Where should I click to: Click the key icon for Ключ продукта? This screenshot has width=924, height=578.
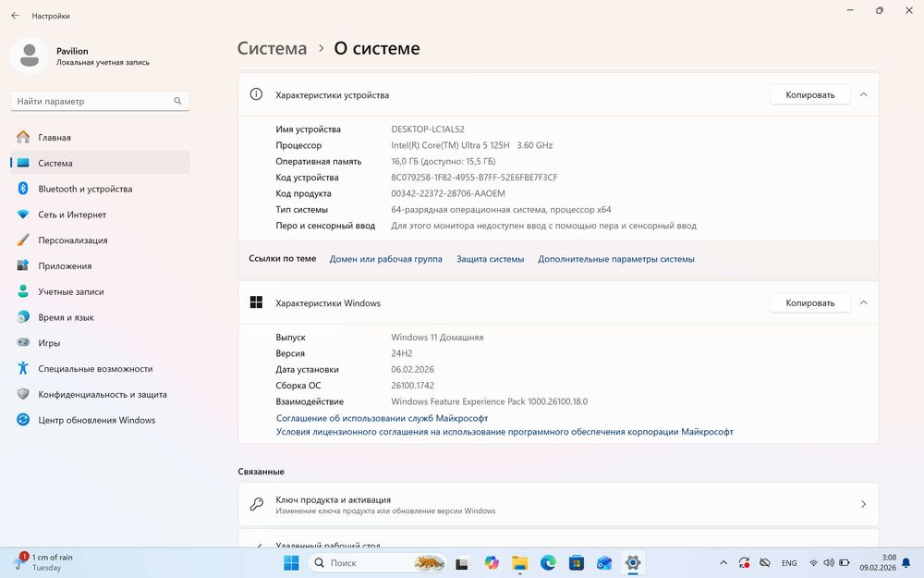[256, 504]
